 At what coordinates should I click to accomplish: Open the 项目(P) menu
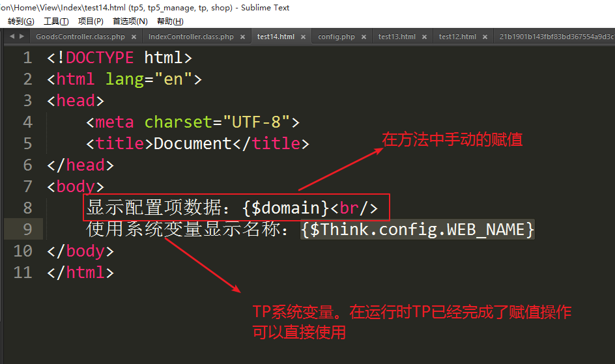tap(91, 21)
